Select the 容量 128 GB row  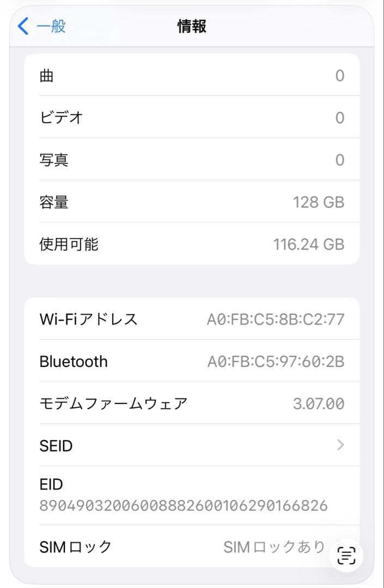(192, 202)
